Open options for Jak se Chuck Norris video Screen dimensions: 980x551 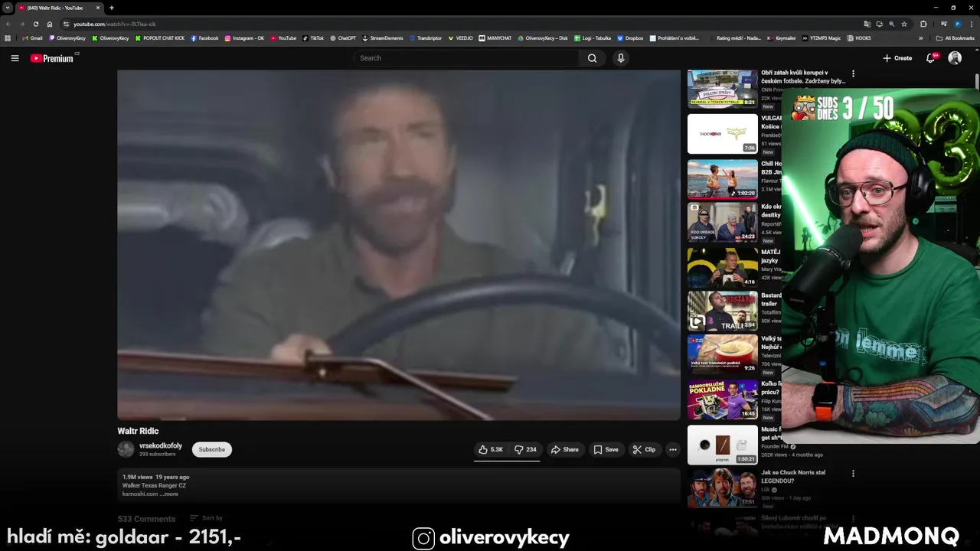tap(853, 474)
